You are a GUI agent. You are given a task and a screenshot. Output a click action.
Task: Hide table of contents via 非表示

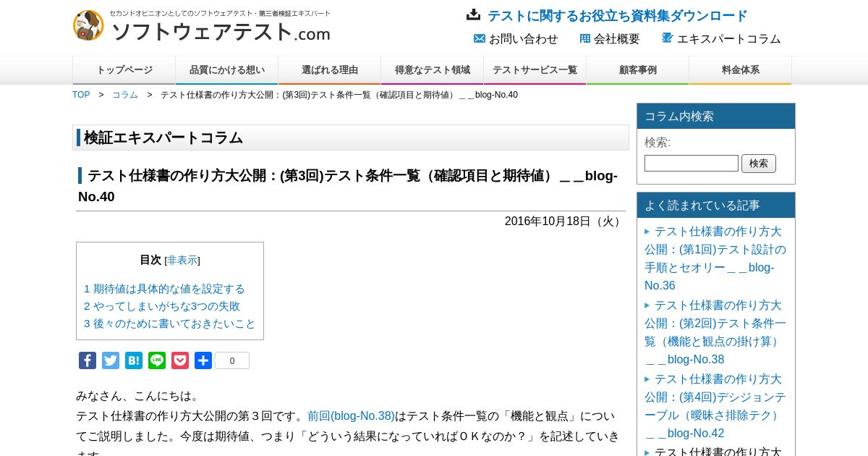(182, 260)
